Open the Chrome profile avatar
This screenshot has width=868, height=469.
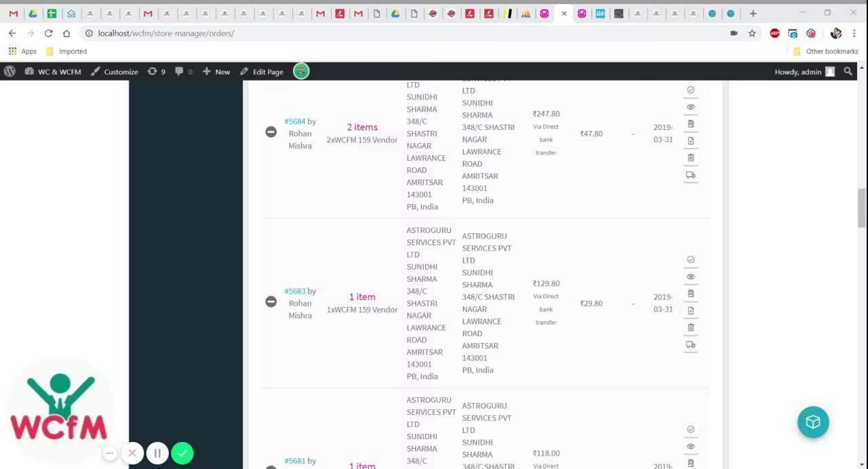pos(835,33)
